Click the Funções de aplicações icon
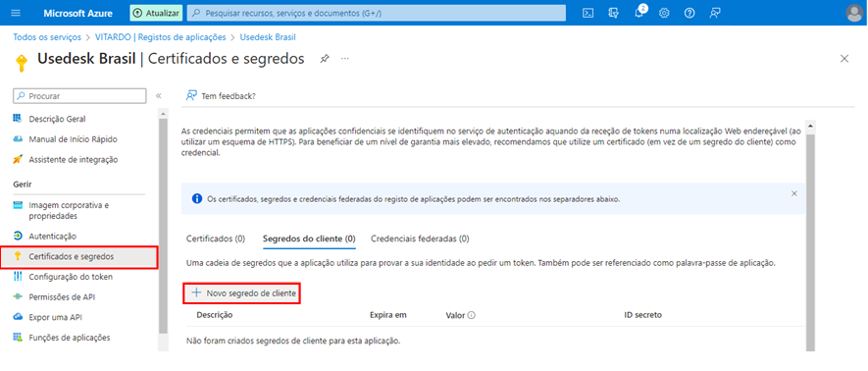The image size is (868, 371). tap(18, 338)
